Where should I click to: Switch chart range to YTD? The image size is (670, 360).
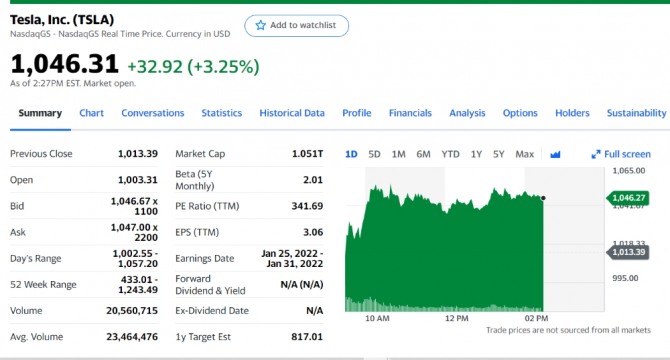click(450, 154)
